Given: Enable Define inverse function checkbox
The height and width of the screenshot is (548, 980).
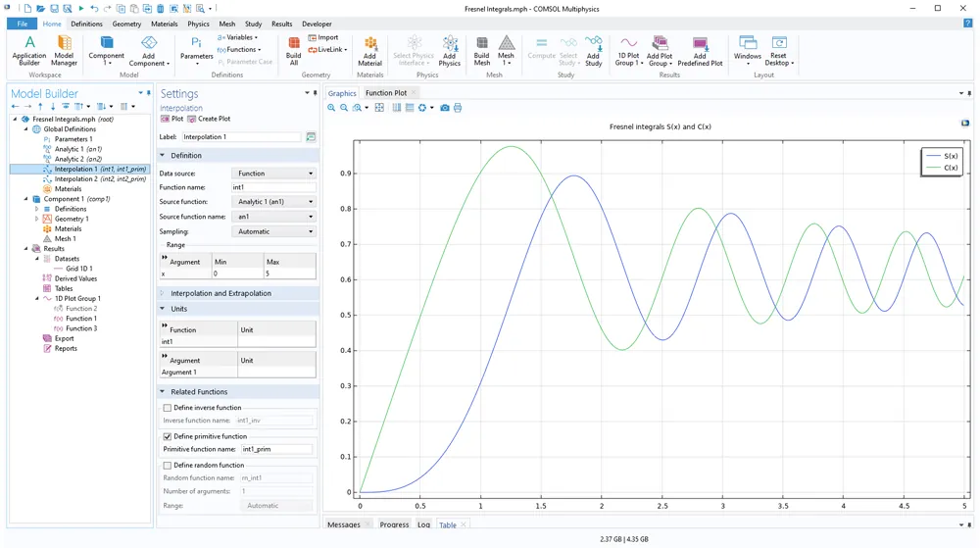Looking at the screenshot, I should 168,408.
